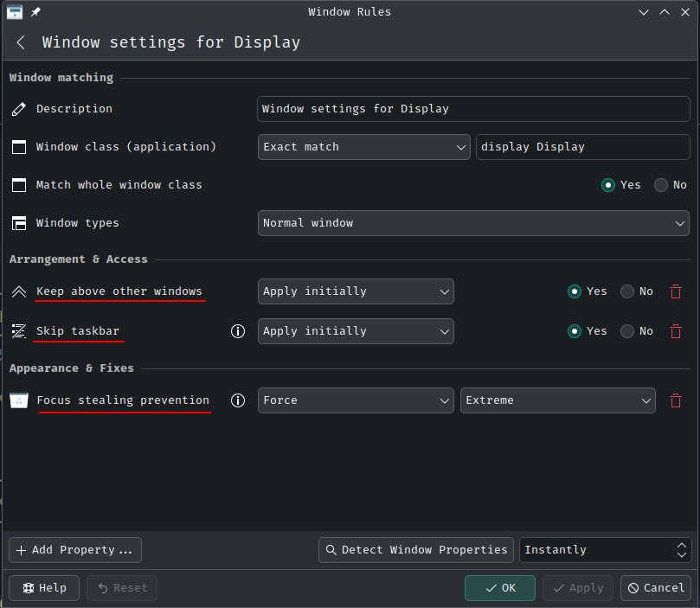Screen dimensions: 700x608
Task: Open the Exact match dropdown
Action: [364, 147]
